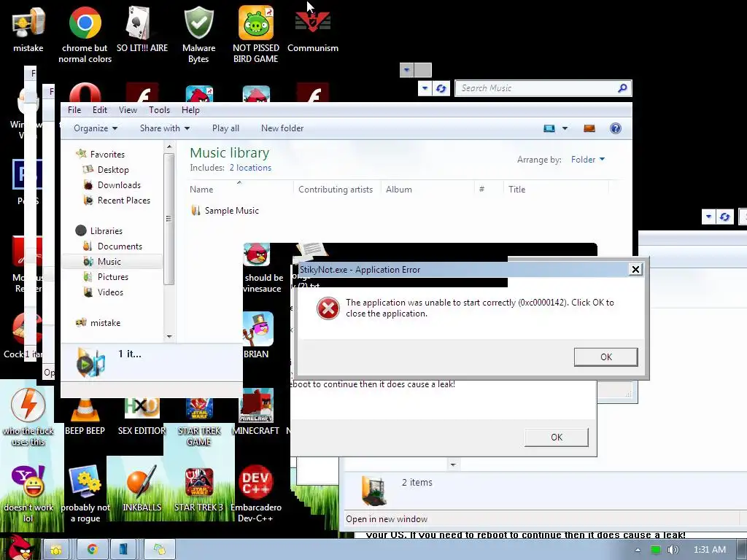Screen dimensions: 747x560
Task: Select Videos under Libraries
Action: pyautogui.click(x=104, y=292)
